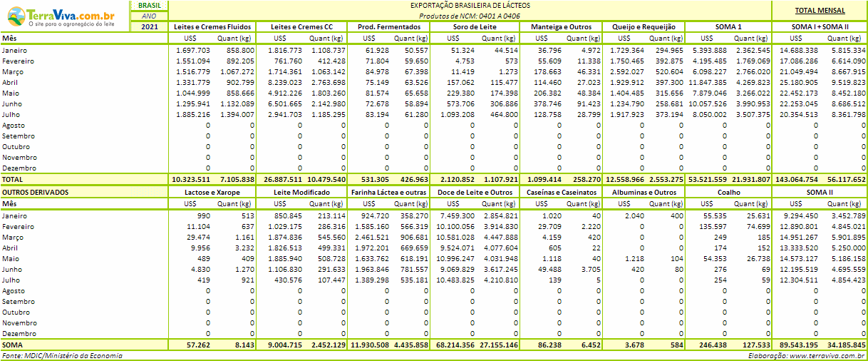868x361 pixels.
Task: Select the value 11.847.385 under SOMA 1
Action: [707, 83]
